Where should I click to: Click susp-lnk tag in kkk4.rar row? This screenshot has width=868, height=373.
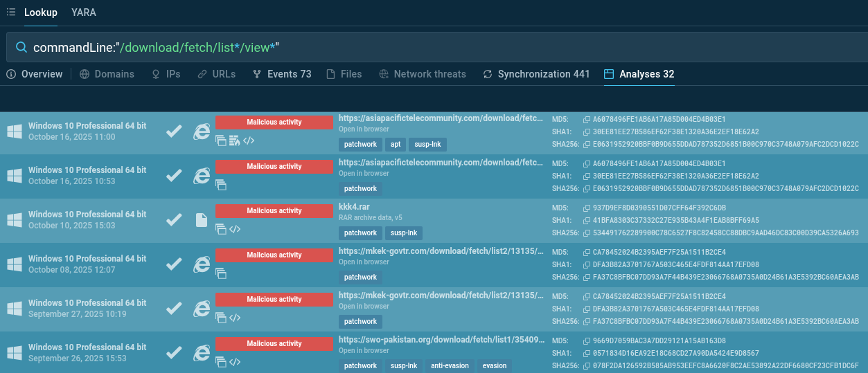(x=404, y=233)
